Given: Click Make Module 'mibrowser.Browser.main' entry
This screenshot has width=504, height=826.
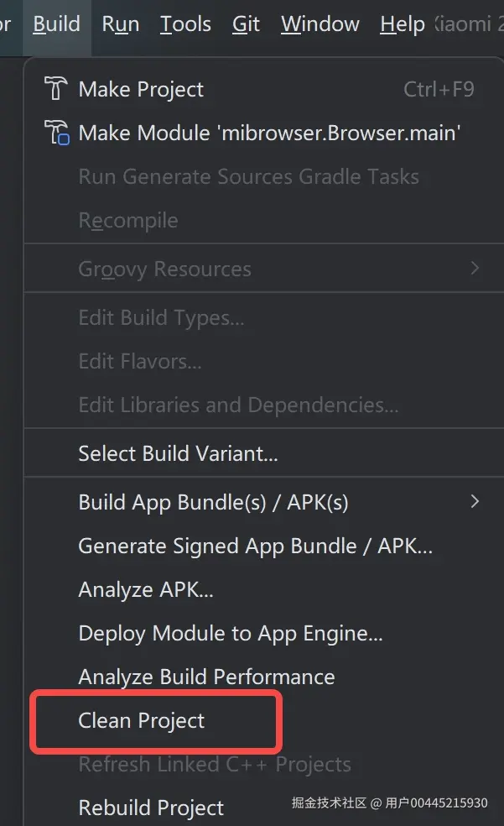Looking at the screenshot, I should coord(269,133).
